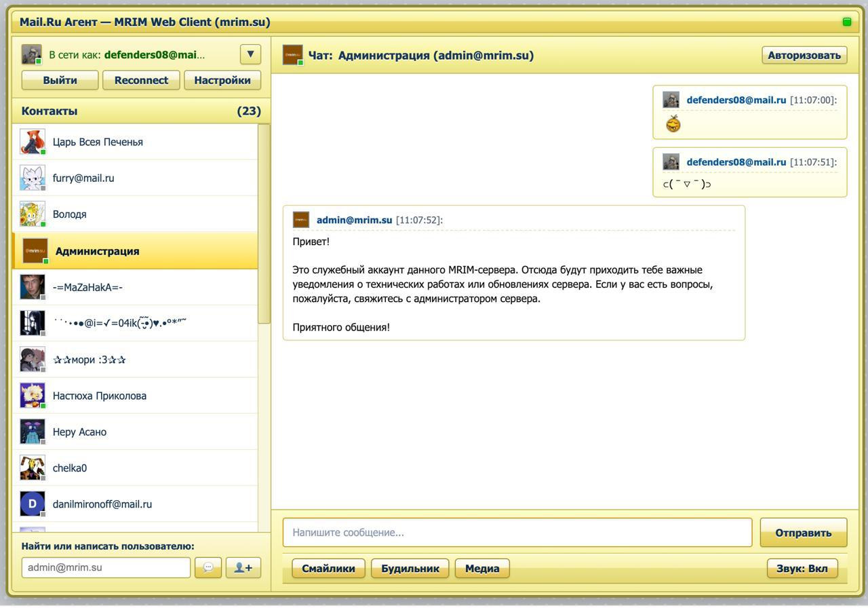Open the Медиа panel
Viewport: 868px width, 608px height.
(482, 569)
